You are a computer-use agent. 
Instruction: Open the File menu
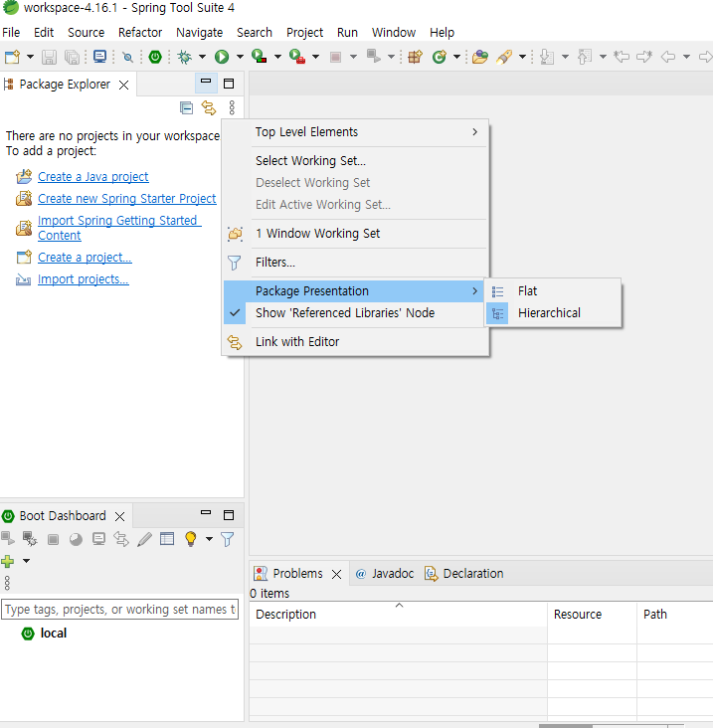point(11,33)
